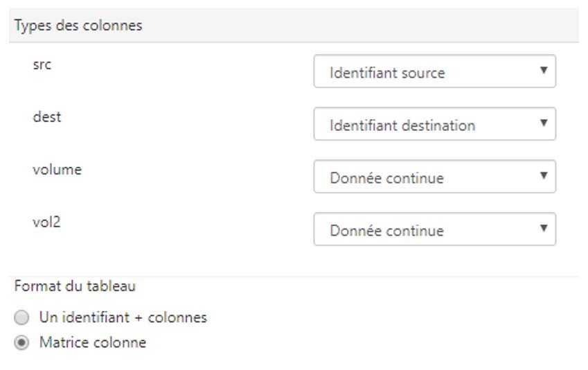Viewport: 588px width, 370px height.
Task: Click the Types des colonnes header
Action: click(x=78, y=26)
